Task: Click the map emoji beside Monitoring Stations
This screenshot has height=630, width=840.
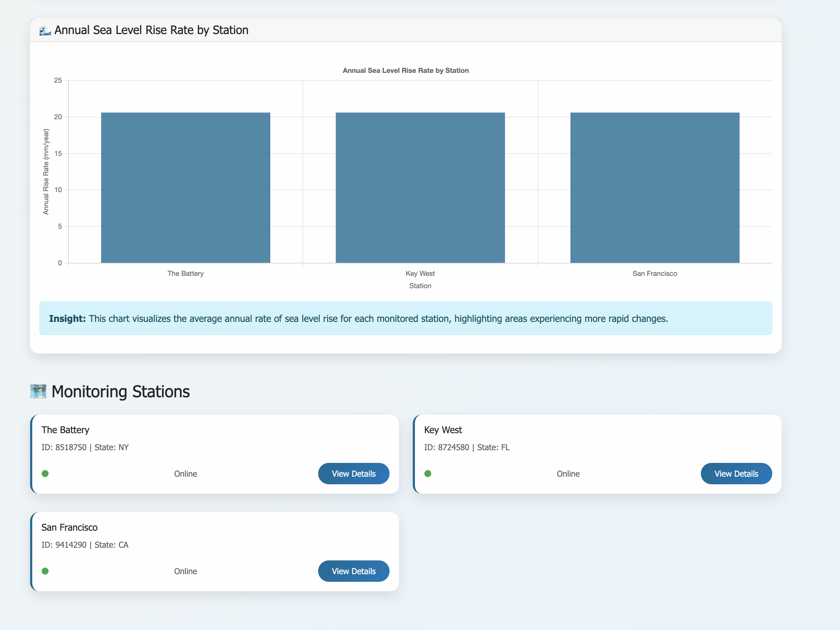Action: 38,391
